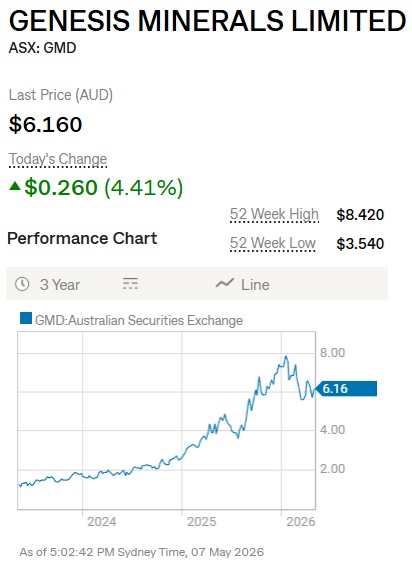This screenshot has height=566, width=412.
Task: Click the ASX: GMD ticker text
Action: pyautogui.click(x=42, y=48)
